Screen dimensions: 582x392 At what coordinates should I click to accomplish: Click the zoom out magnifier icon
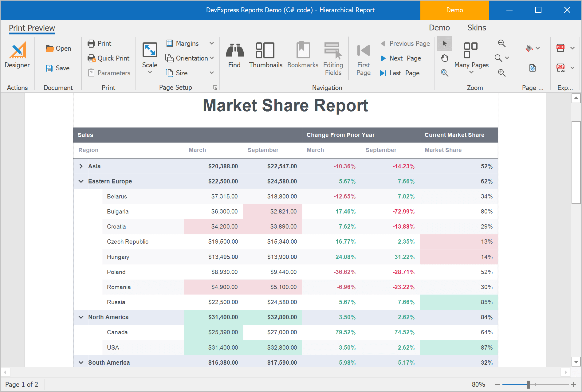point(501,43)
